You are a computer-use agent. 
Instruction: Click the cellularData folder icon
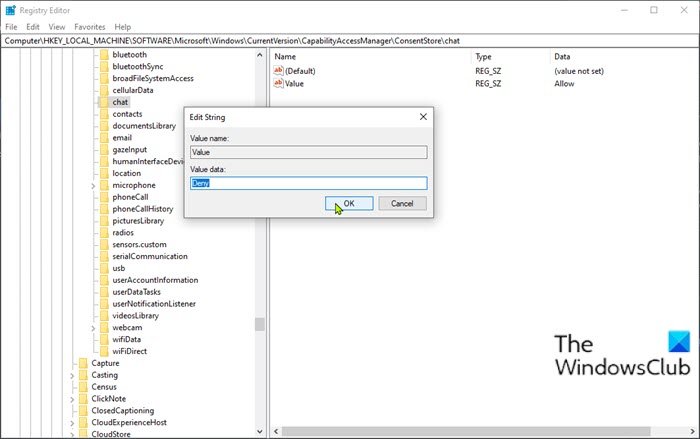click(x=104, y=90)
